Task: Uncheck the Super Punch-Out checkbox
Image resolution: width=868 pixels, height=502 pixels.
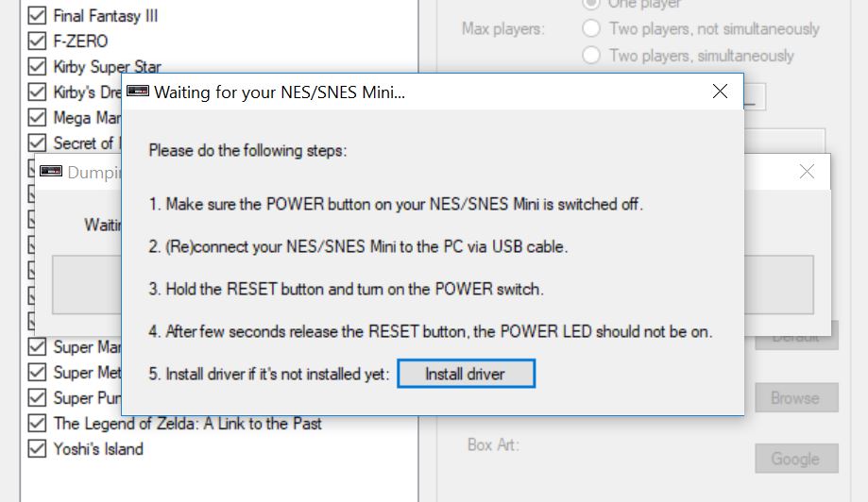Action: coord(37,397)
